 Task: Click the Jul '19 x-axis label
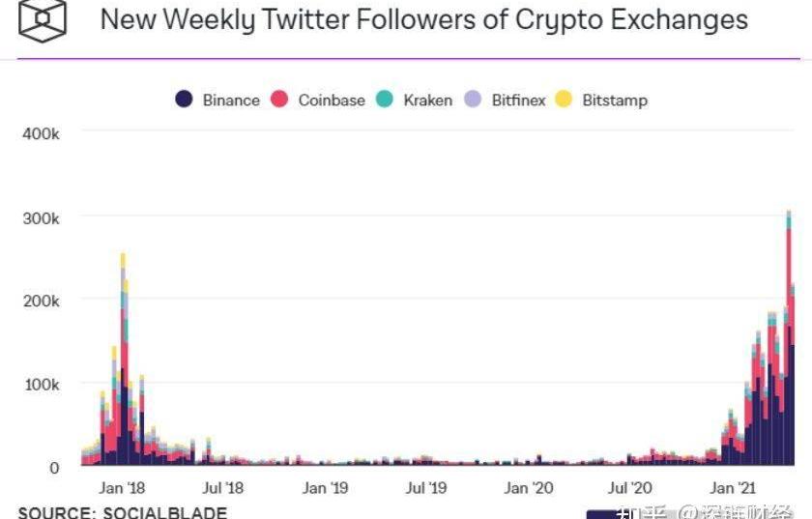coord(426,488)
